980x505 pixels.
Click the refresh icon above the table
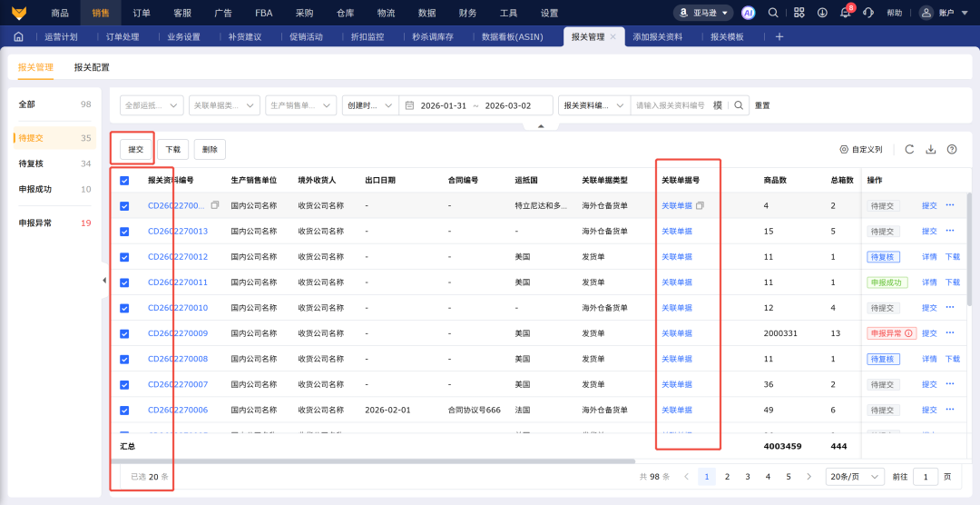tap(909, 149)
